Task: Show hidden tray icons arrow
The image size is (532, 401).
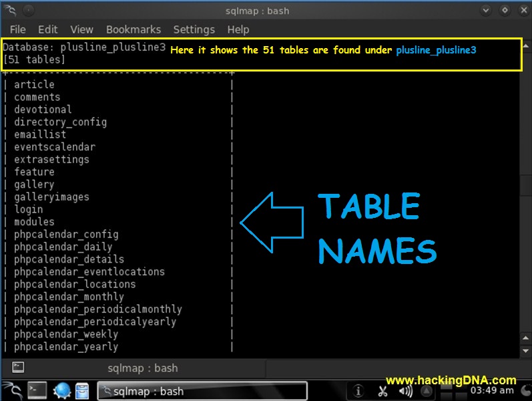Action: tap(427, 392)
